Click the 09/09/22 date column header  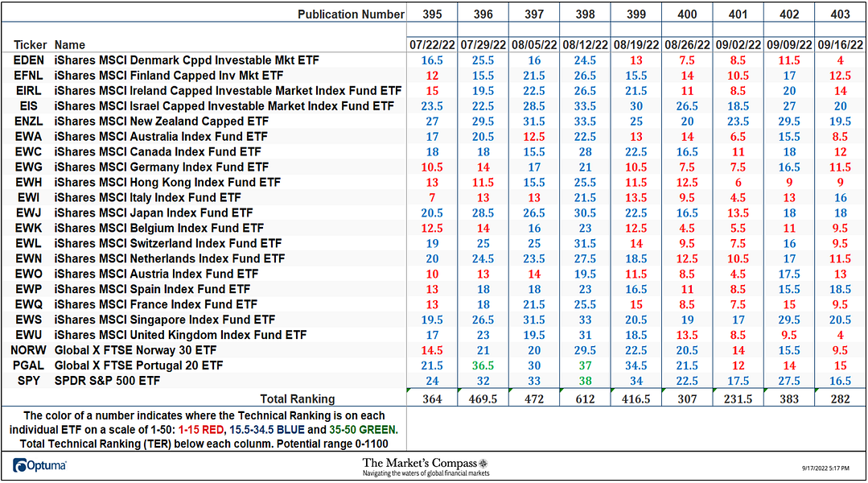click(789, 45)
